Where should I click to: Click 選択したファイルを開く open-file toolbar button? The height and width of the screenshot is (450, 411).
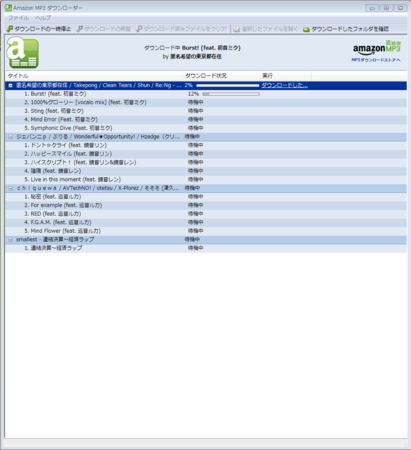tap(265, 29)
